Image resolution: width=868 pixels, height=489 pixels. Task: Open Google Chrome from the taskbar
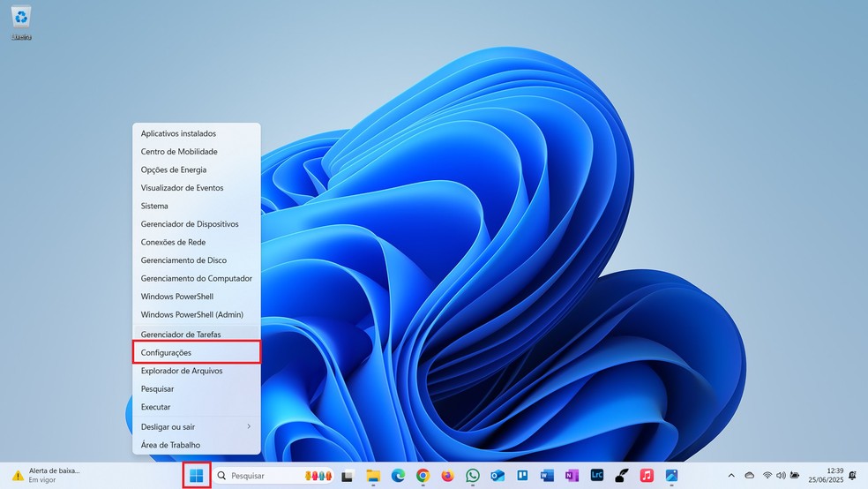pos(423,476)
